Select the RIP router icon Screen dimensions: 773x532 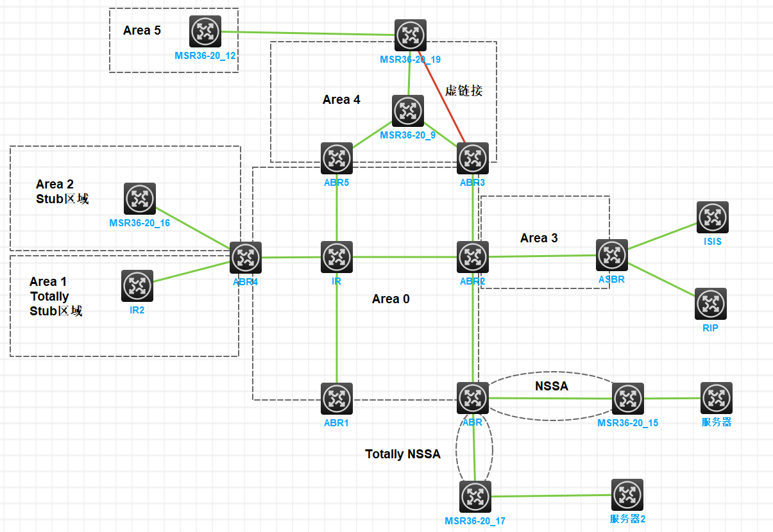[x=711, y=304]
